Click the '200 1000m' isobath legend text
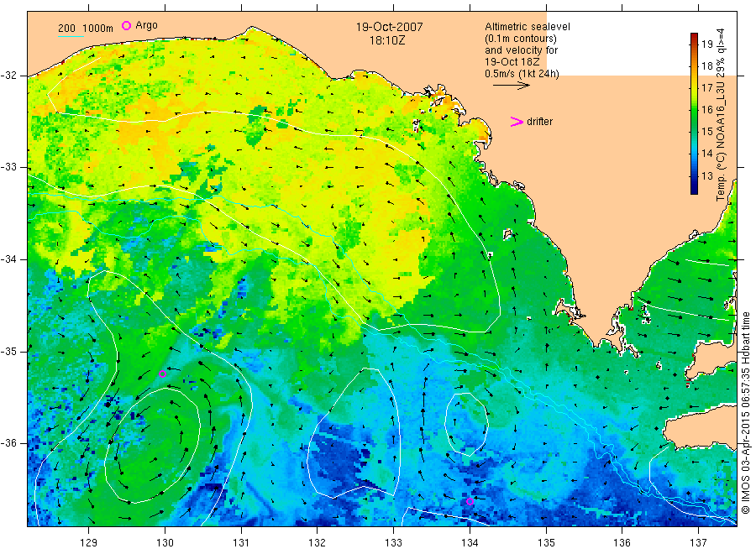The height and width of the screenshot is (554, 756). (x=86, y=29)
